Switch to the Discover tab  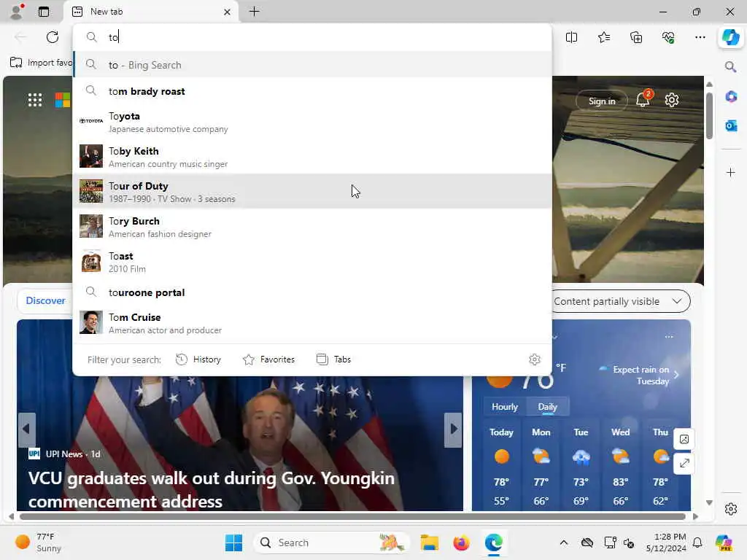45,300
